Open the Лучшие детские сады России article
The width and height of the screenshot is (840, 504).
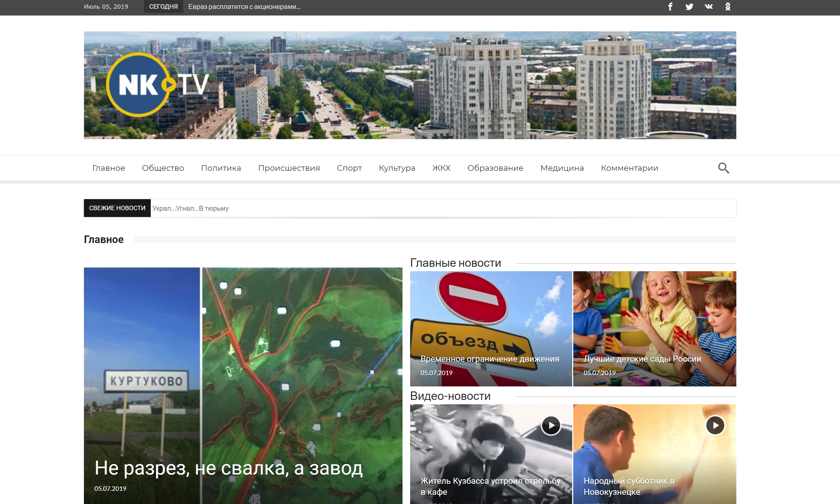tap(642, 359)
